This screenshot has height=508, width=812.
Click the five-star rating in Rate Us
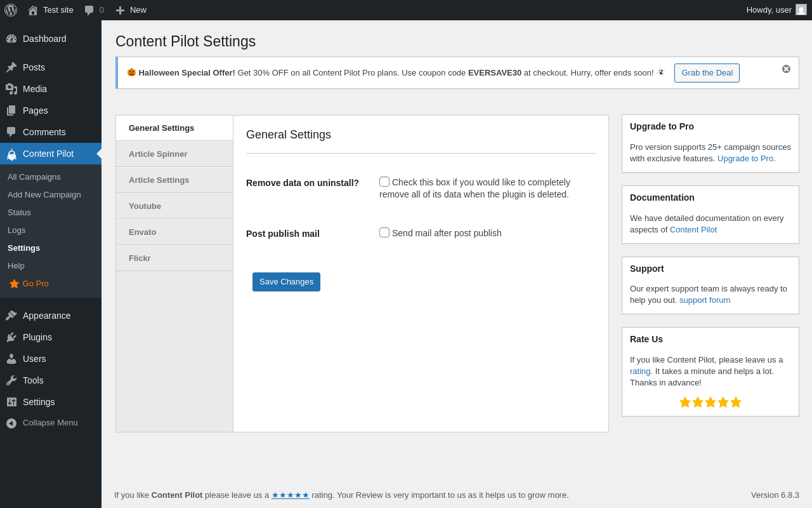(710, 403)
